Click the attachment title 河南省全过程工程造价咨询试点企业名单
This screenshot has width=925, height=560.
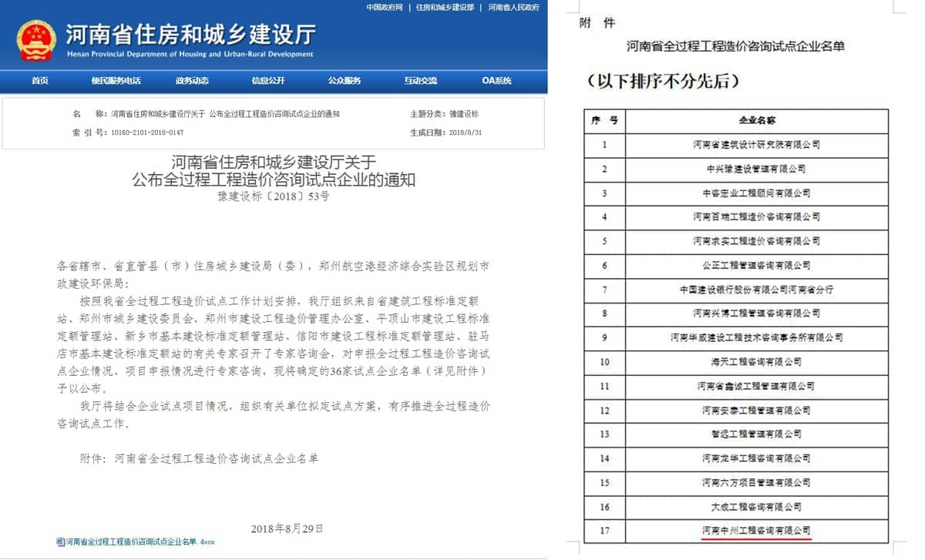[x=735, y=46]
